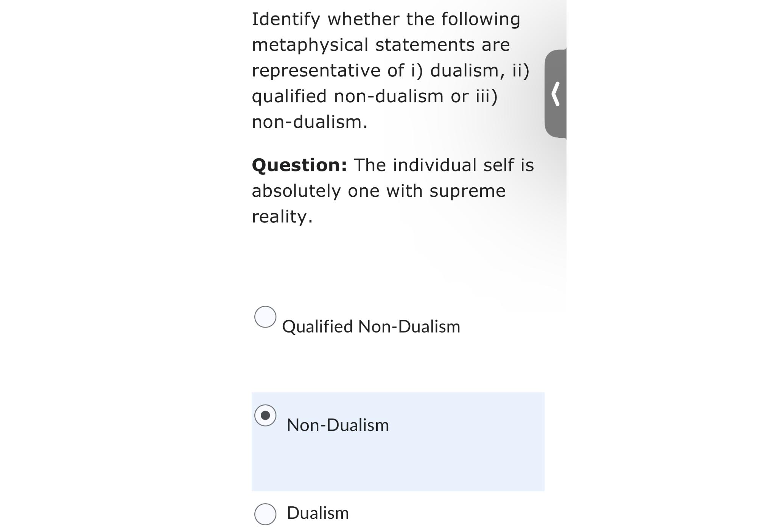The width and height of the screenshot is (775, 532).
Task: Click the Qualified Non-Dualism label text
Action: click(x=371, y=327)
